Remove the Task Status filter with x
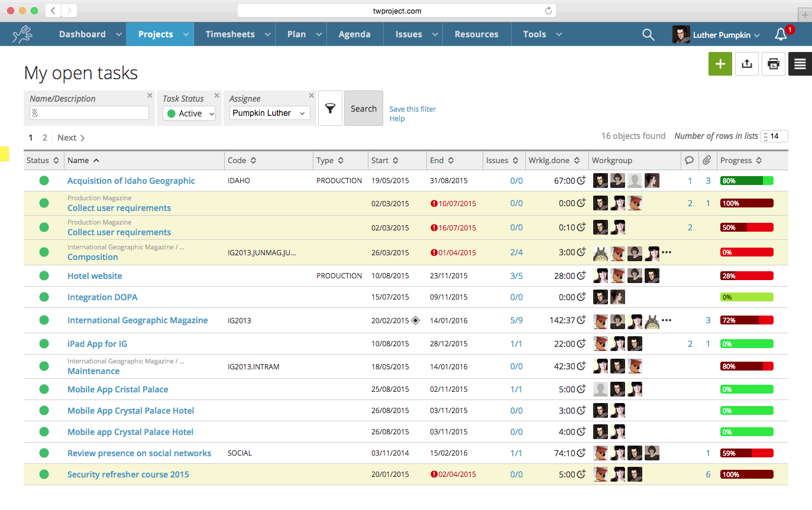Image resolution: width=812 pixels, height=510 pixels. tap(216, 96)
